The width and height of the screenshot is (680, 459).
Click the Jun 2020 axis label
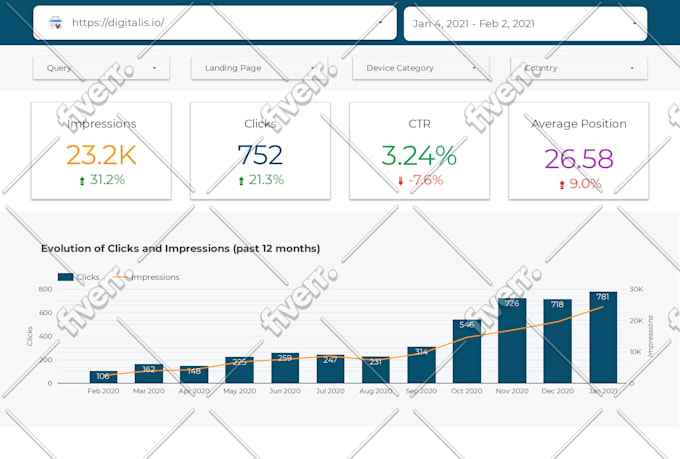coord(285,391)
